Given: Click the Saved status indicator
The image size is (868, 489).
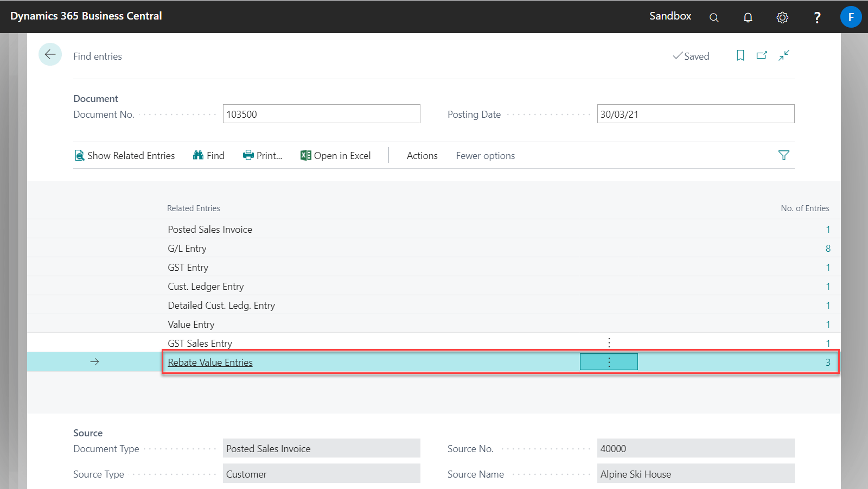Looking at the screenshot, I should pos(691,56).
